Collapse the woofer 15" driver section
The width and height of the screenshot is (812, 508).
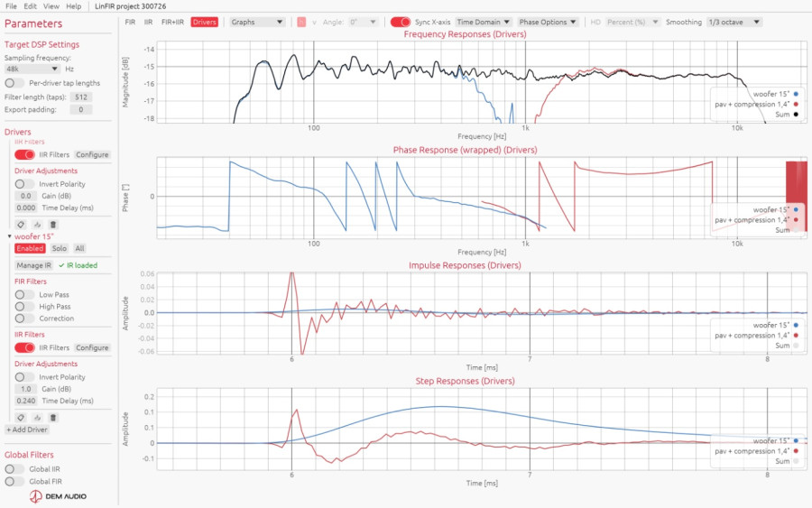coord(9,236)
